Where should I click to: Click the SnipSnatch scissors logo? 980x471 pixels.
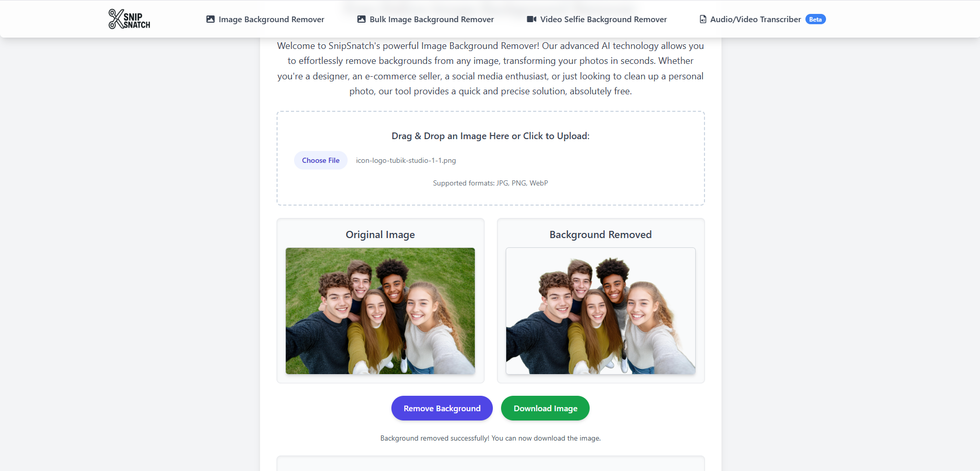129,19
